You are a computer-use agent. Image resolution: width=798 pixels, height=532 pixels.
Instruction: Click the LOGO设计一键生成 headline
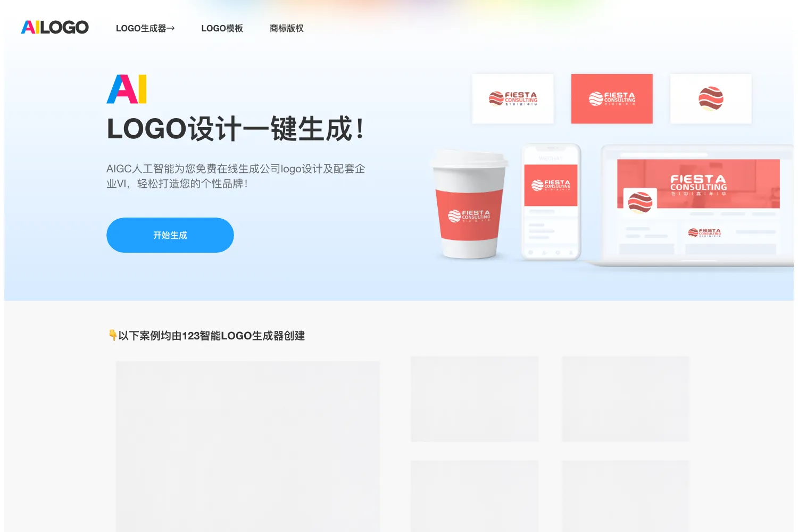pyautogui.click(x=236, y=129)
